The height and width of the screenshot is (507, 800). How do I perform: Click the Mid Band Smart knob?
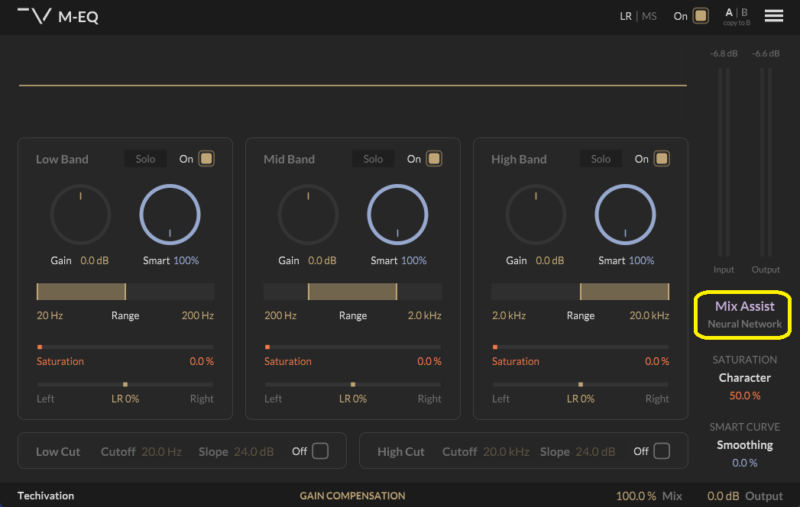click(398, 215)
